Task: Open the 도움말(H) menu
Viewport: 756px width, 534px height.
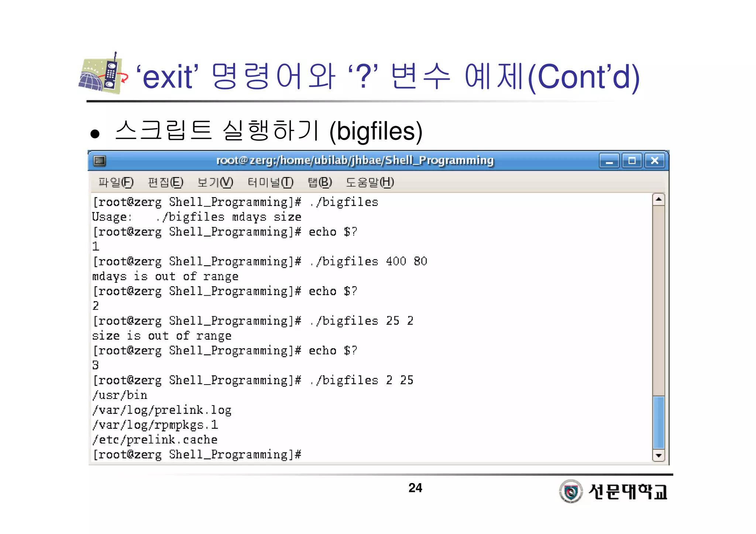Action: click(370, 182)
